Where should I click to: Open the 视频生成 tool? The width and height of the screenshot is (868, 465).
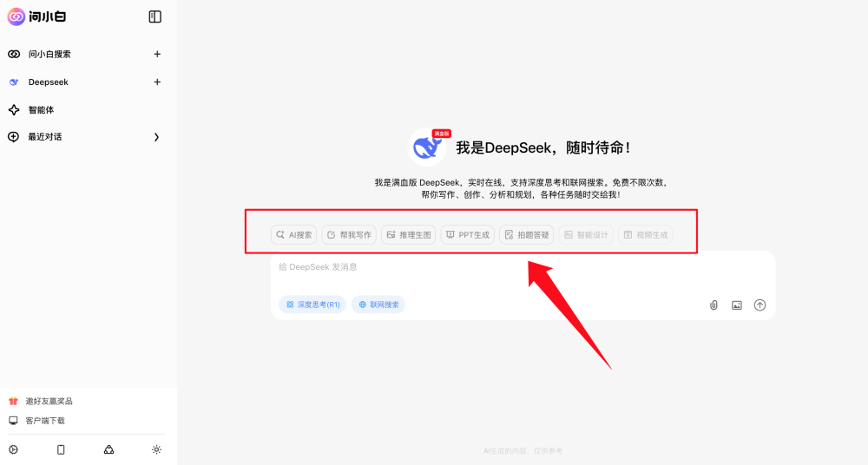pos(646,235)
